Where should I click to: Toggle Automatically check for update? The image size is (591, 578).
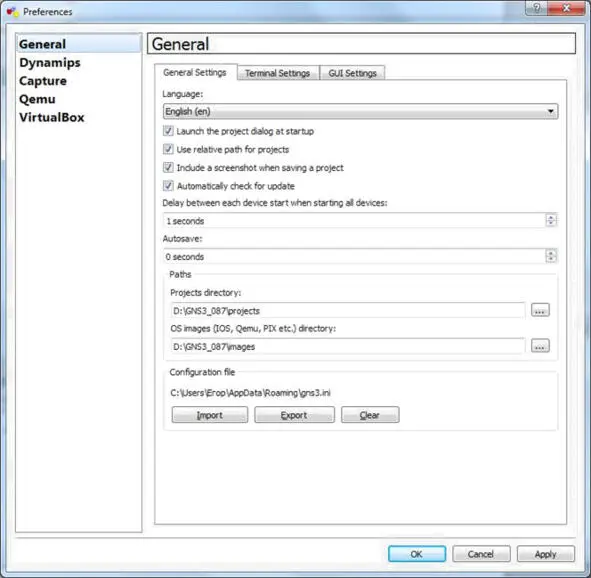click(x=168, y=186)
